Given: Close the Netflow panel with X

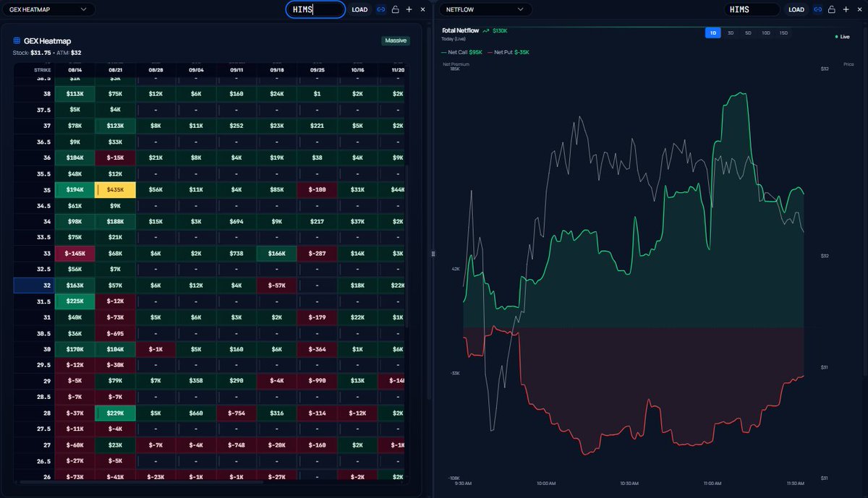Looking at the screenshot, I should pos(859,9).
